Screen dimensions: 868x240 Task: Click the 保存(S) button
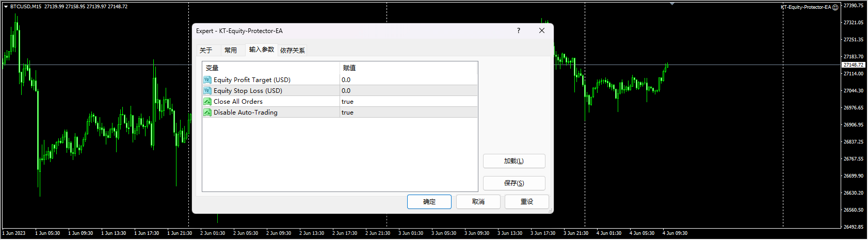[x=514, y=183]
